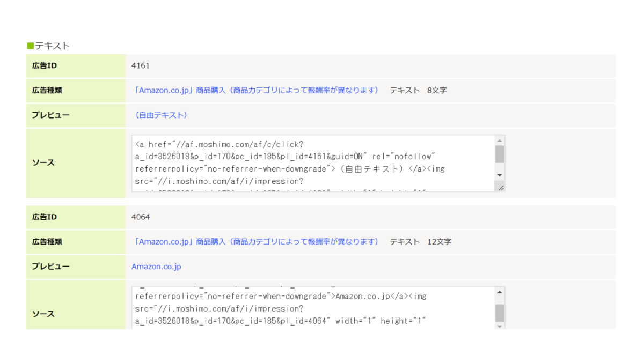Click the 広告種類 label in the 4161 block
The image size is (644, 362).
(x=47, y=90)
